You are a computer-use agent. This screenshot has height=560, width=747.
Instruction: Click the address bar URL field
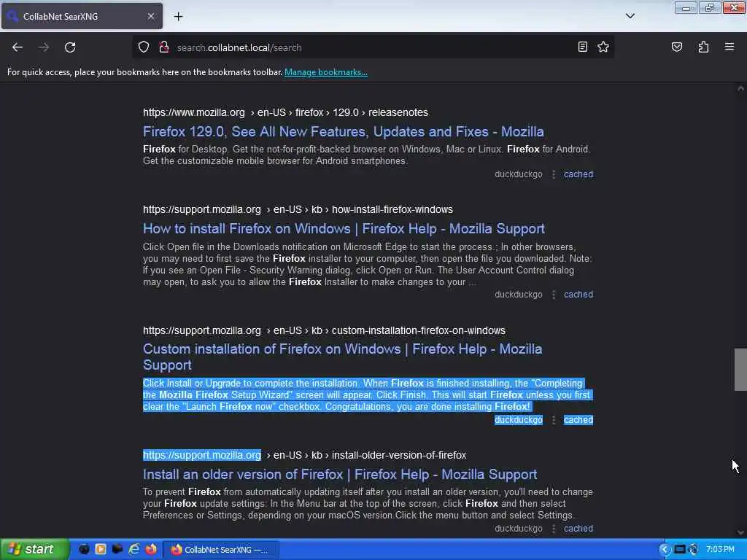371,47
